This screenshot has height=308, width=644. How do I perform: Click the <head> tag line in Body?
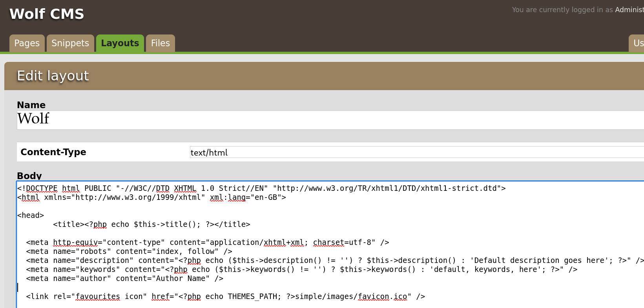point(31,216)
